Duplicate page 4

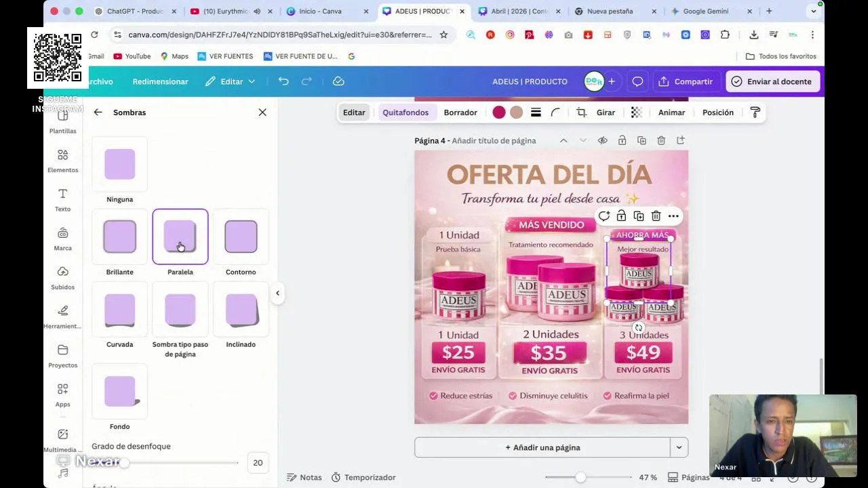(x=642, y=140)
